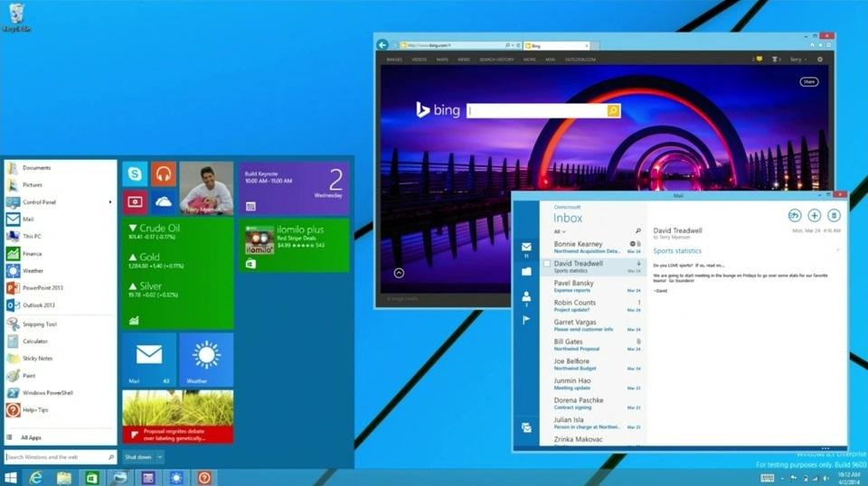
Task: Open the news tile about labeling proposal
Action: 178,416
